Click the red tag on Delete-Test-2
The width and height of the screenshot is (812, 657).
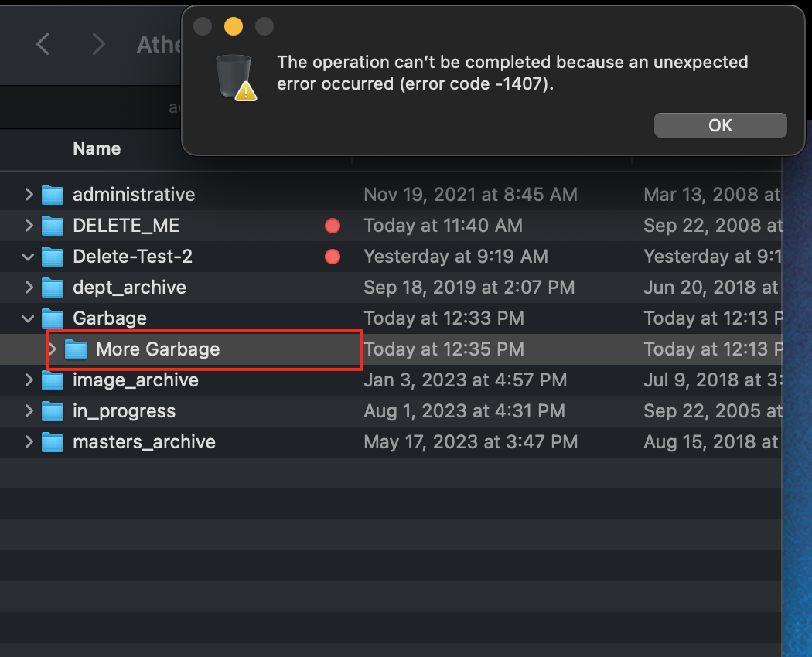tap(333, 257)
